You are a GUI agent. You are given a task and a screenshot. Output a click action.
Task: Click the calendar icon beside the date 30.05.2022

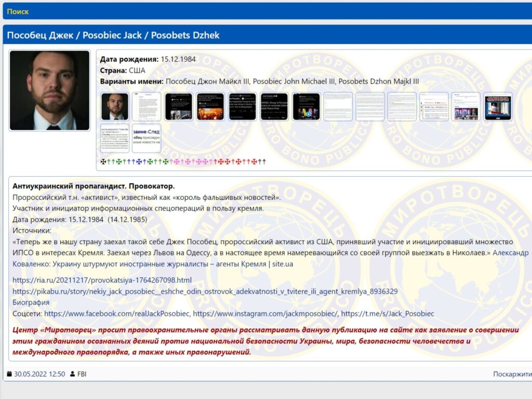pos(9,374)
